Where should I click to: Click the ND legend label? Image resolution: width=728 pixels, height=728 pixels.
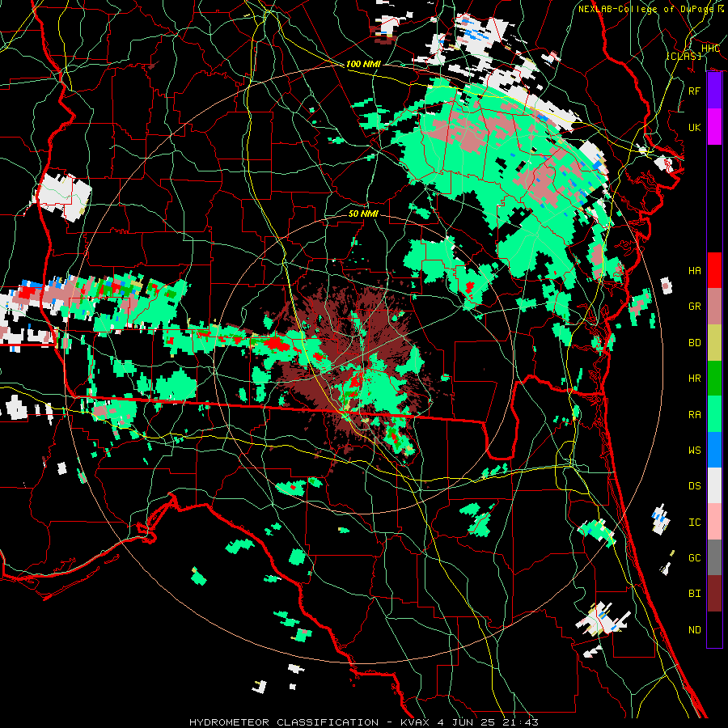pyautogui.click(x=694, y=630)
